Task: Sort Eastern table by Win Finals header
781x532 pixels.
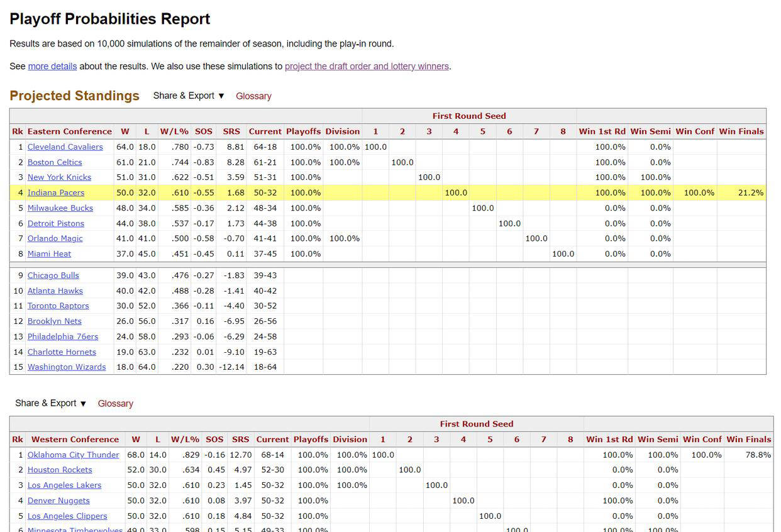Action: [742, 131]
